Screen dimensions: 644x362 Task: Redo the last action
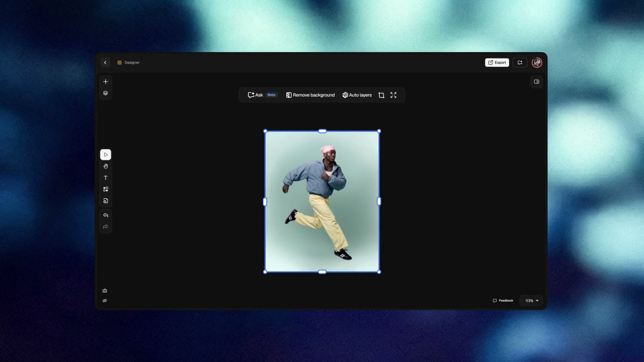[106, 227]
